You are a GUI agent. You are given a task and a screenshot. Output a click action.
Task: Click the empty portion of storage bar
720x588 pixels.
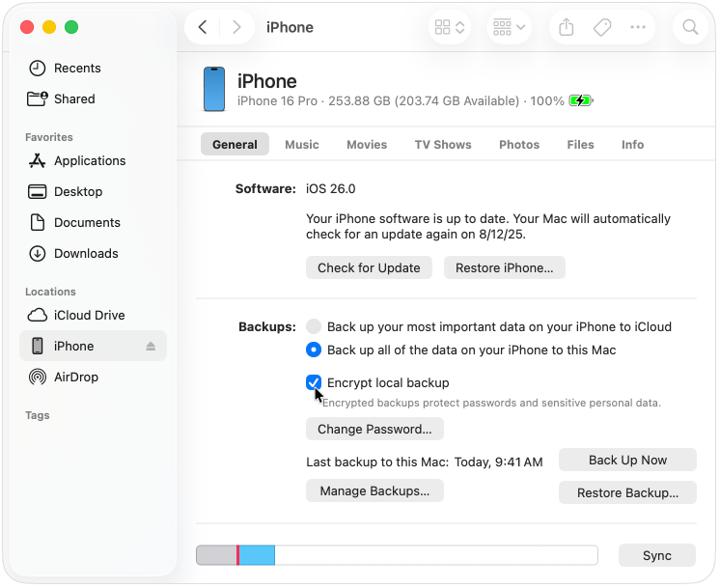[436, 555]
